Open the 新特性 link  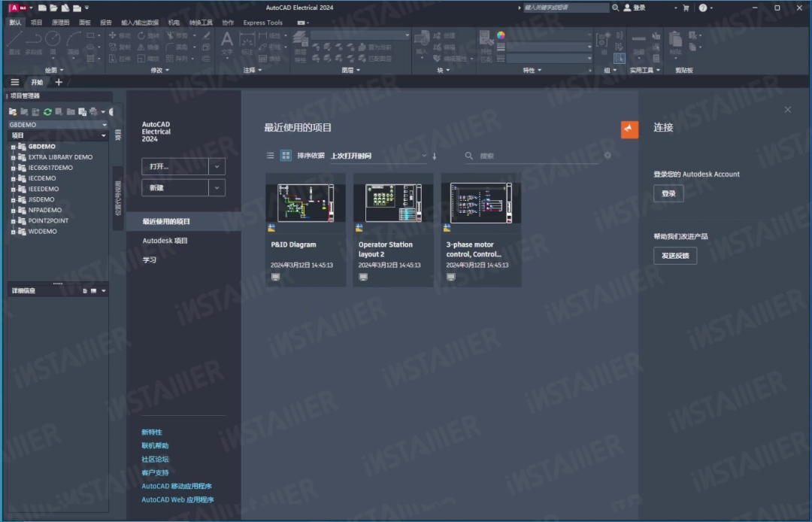[152, 432]
